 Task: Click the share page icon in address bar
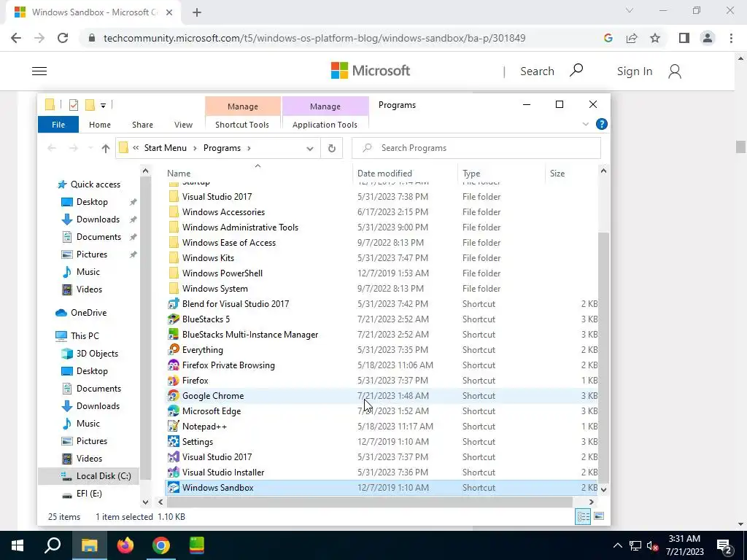click(632, 38)
